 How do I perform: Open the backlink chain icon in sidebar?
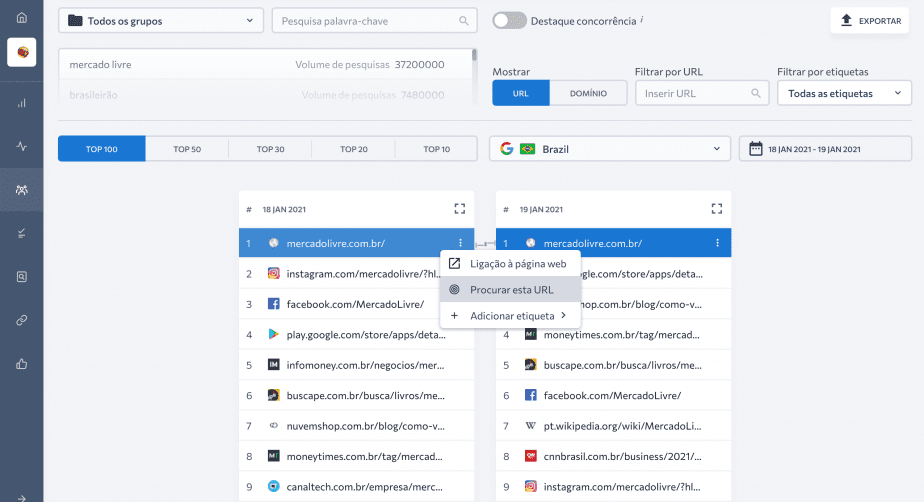tap(22, 320)
